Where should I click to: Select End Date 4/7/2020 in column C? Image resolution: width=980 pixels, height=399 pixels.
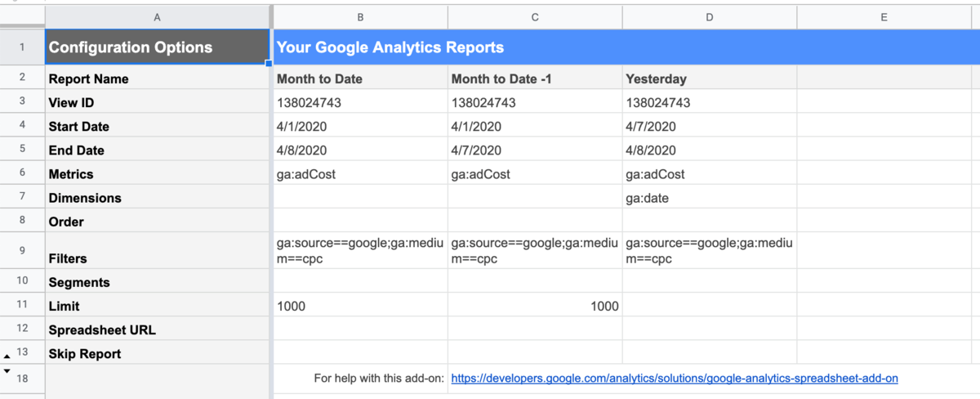(x=535, y=150)
